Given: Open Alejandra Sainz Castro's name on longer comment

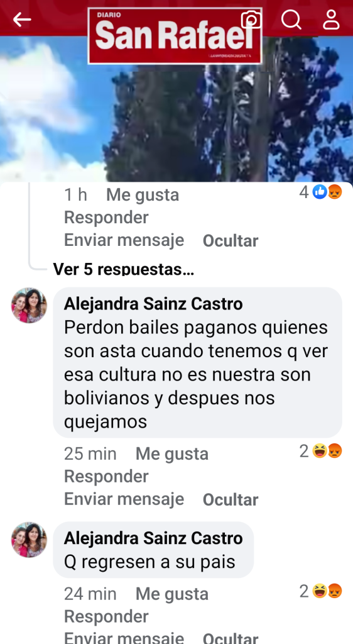Looking at the screenshot, I should pos(153,304).
